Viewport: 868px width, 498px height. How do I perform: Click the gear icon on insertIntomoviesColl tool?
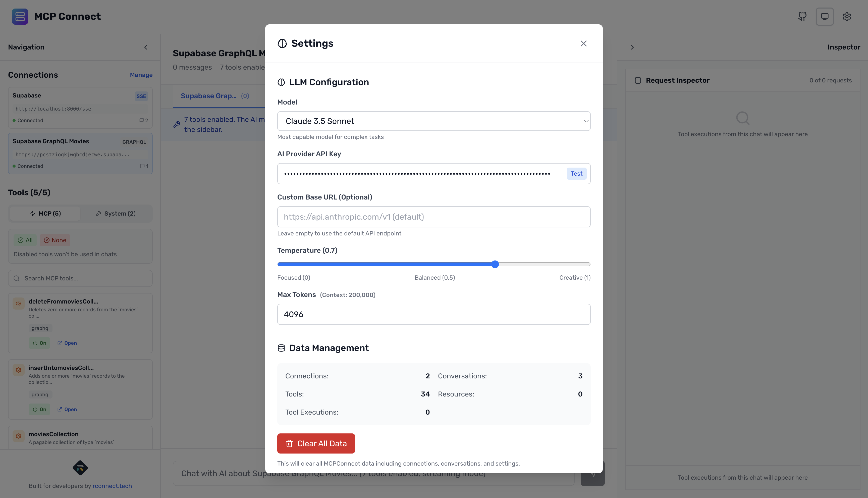19,370
